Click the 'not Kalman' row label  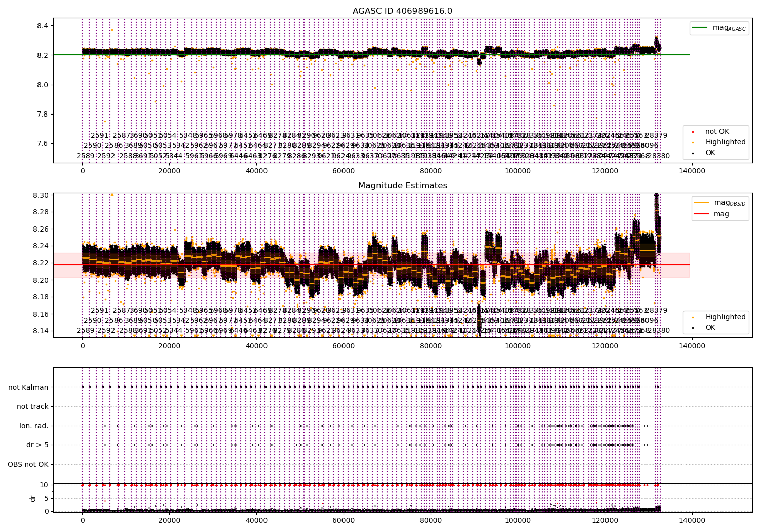(28, 387)
